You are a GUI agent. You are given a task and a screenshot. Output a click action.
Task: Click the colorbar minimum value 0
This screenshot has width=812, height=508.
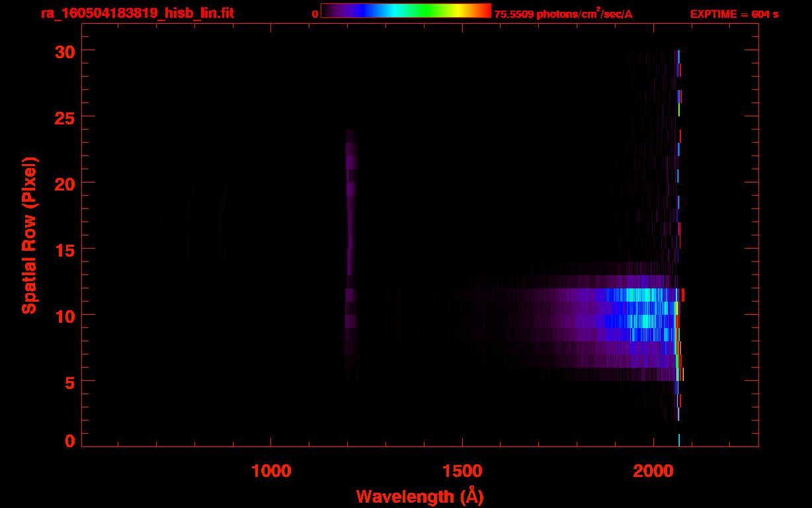coord(315,14)
